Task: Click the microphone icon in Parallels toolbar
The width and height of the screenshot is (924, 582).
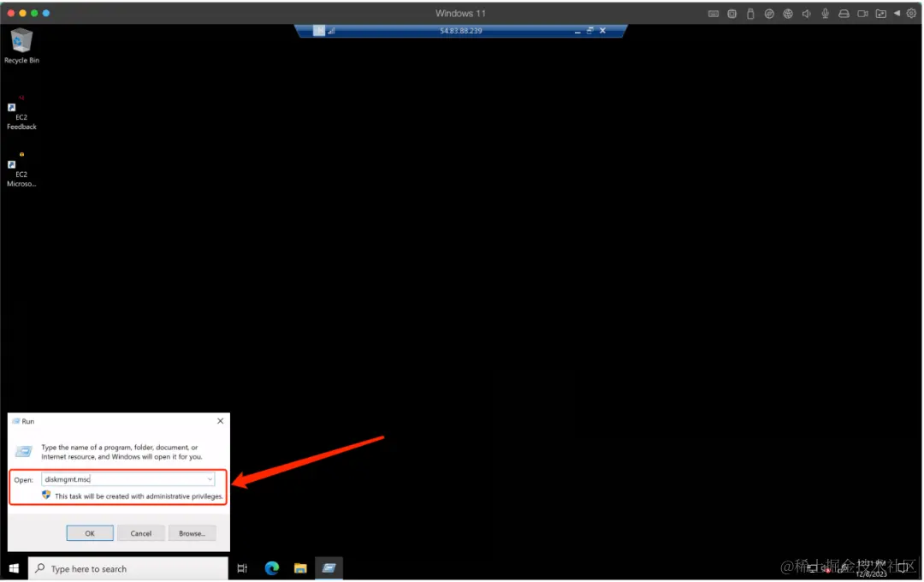Action: (825, 14)
